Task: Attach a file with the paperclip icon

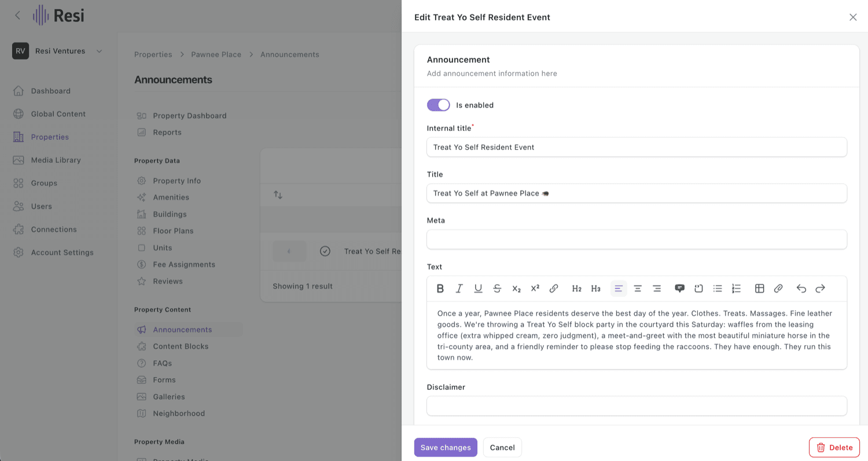Action: (778, 288)
